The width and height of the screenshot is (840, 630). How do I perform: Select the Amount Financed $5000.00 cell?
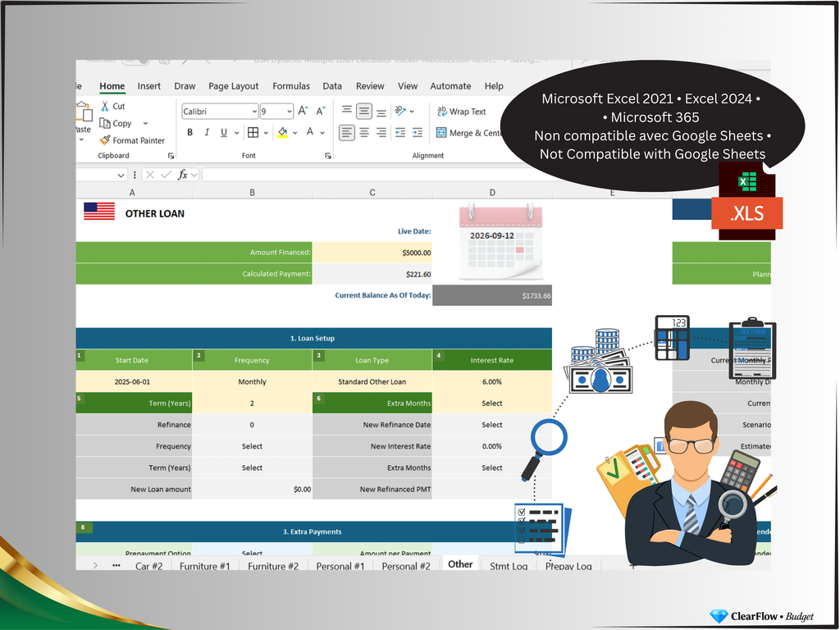point(372,253)
